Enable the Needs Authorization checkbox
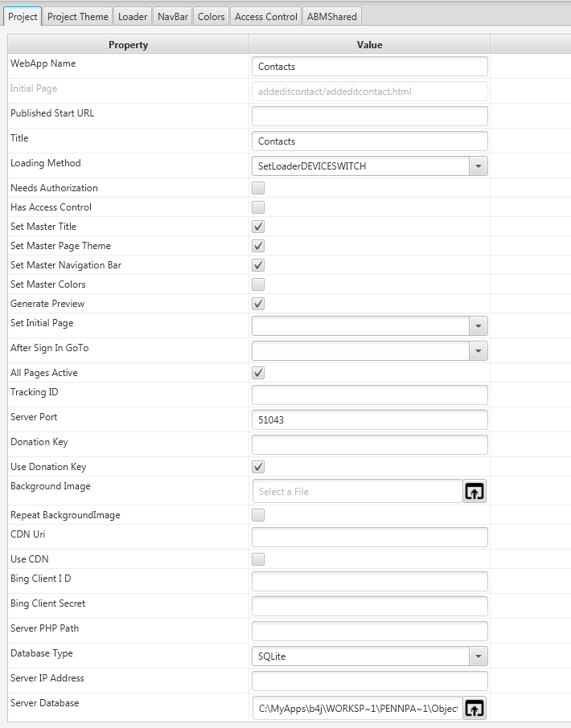Image resolution: width=571 pixels, height=728 pixels. point(258,188)
